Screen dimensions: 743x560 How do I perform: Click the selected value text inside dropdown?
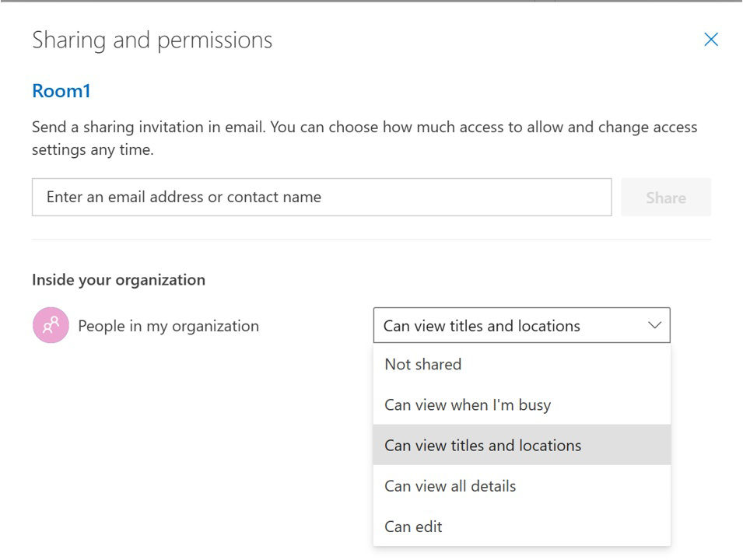click(482, 326)
